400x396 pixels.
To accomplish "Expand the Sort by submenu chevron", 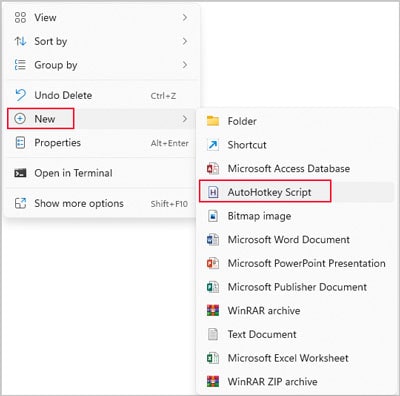I will [185, 41].
